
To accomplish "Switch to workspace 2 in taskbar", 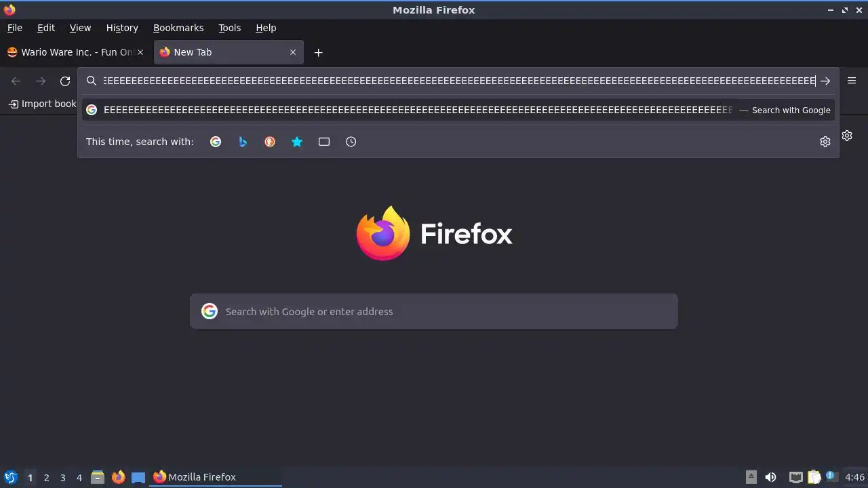I will point(46,478).
